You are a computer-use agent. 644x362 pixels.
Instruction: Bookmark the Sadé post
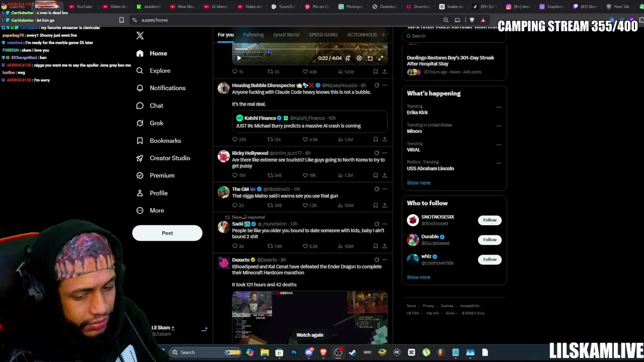375,246
